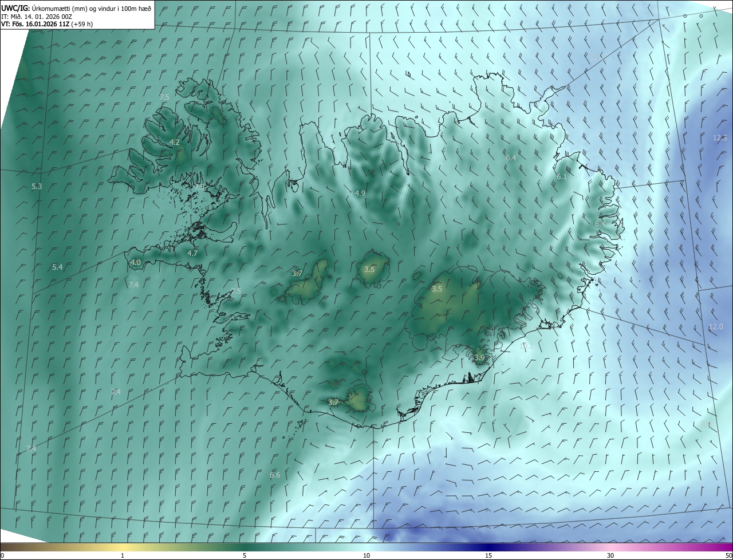Click the 'VT: Fös. 16.01.2026 11Z (+59 h)' line
733x560 pixels.
click(x=47, y=25)
